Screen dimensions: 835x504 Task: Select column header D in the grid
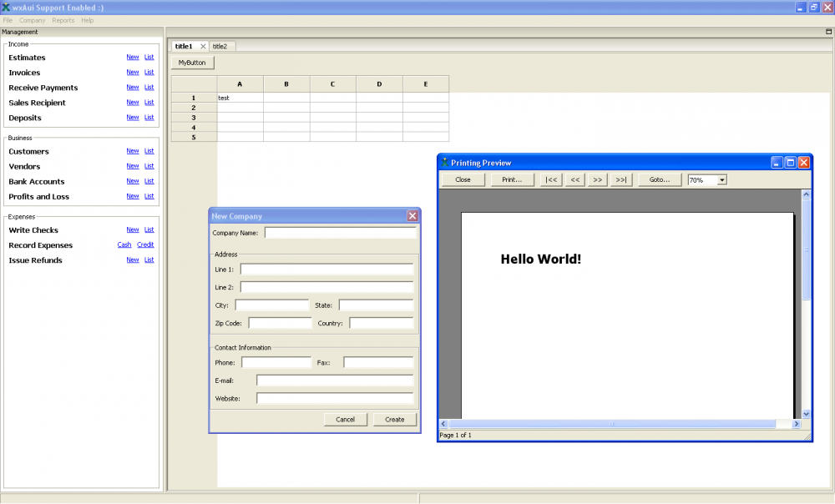coord(379,84)
